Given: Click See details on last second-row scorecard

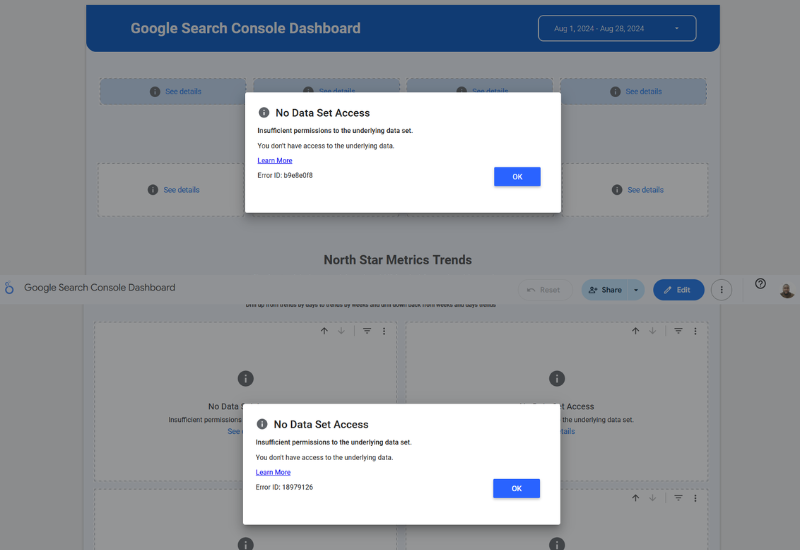Looking at the screenshot, I should coord(645,190).
